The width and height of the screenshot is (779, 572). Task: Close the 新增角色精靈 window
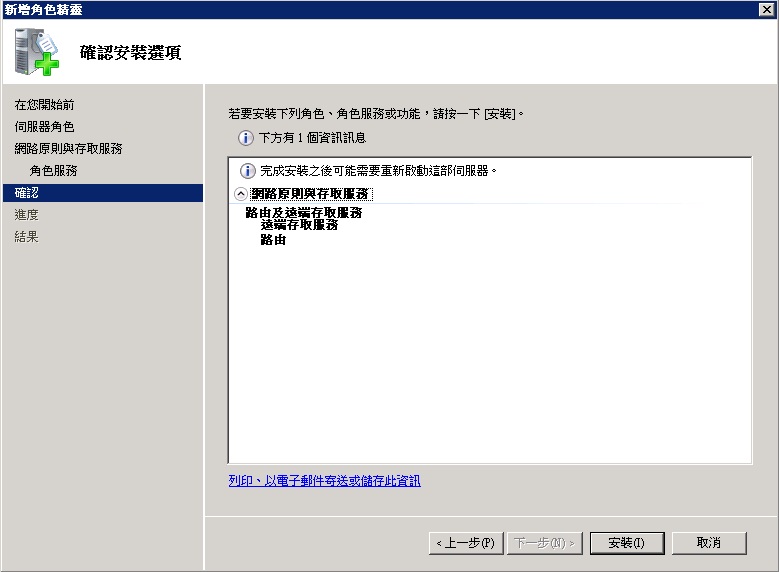pos(767,9)
